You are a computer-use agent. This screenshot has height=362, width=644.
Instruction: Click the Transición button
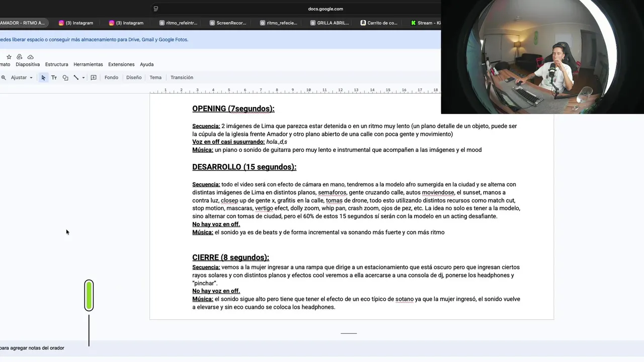coord(182,77)
